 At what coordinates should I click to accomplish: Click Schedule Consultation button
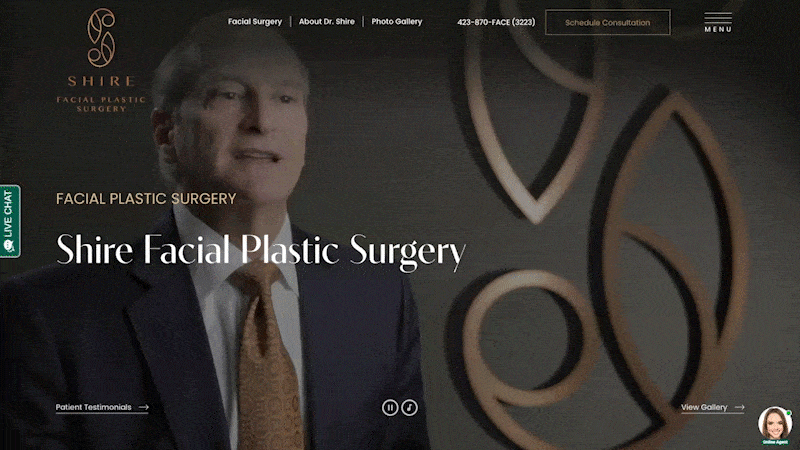608,22
